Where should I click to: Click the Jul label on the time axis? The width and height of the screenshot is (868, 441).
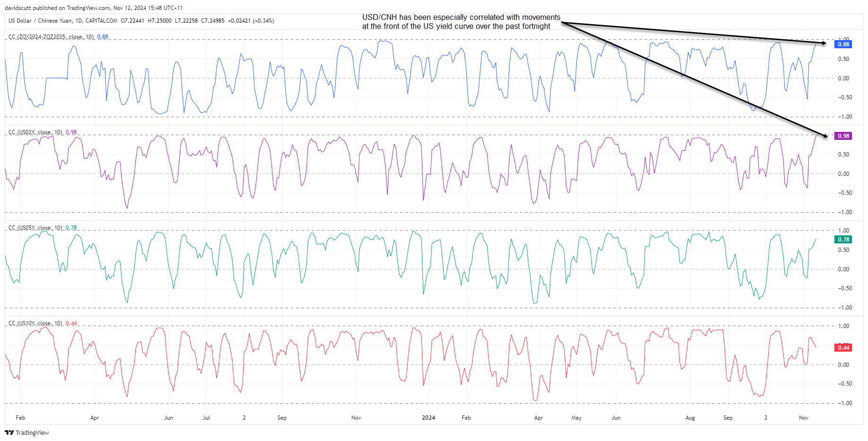pyautogui.click(x=206, y=418)
